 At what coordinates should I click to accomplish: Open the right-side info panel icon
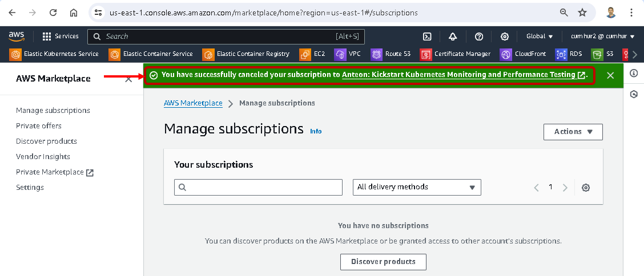tap(634, 74)
